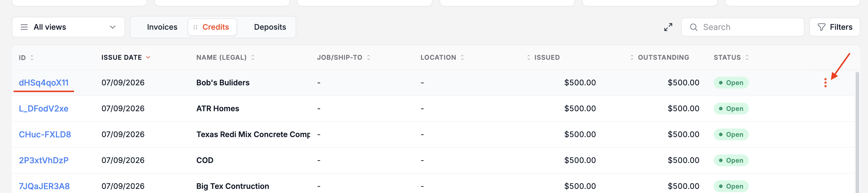Image resolution: width=868 pixels, height=193 pixels.
Task: Click the funnel icon in Filters
Action: click(x=821, y=27)
